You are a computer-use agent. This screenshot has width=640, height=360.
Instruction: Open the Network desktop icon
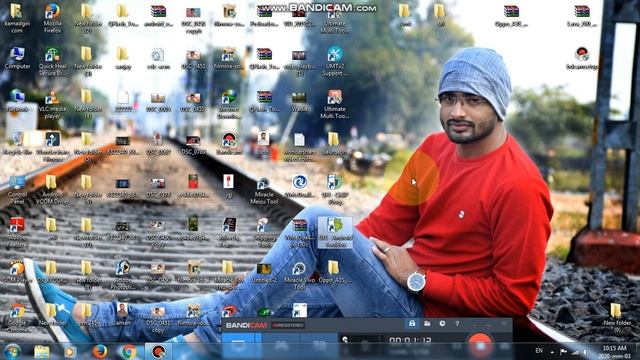tap(17, 100)
